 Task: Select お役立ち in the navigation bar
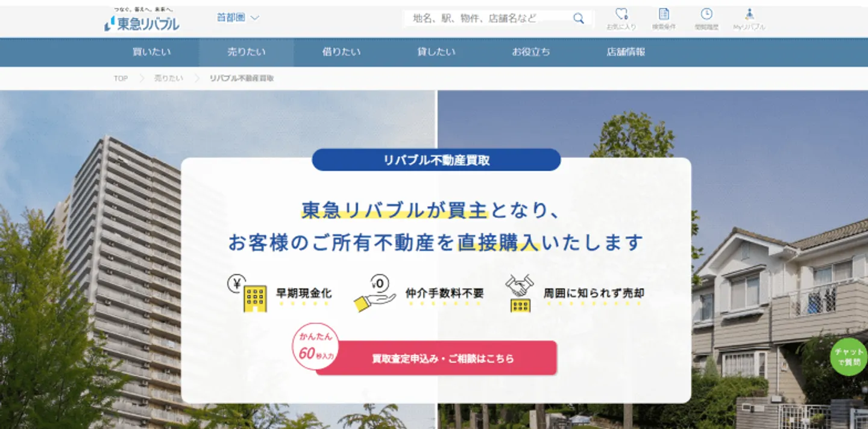click(531, 52)
